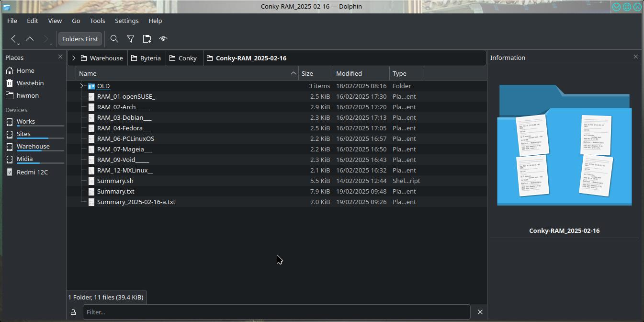Toggle the filter bar lock icon
The image size is (644, 322).
(73, 312)
